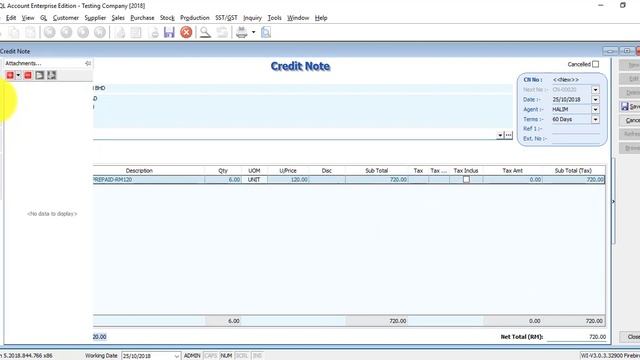Click the Tax Amt column header
The image size is (640, 360).
pos(512,171)
